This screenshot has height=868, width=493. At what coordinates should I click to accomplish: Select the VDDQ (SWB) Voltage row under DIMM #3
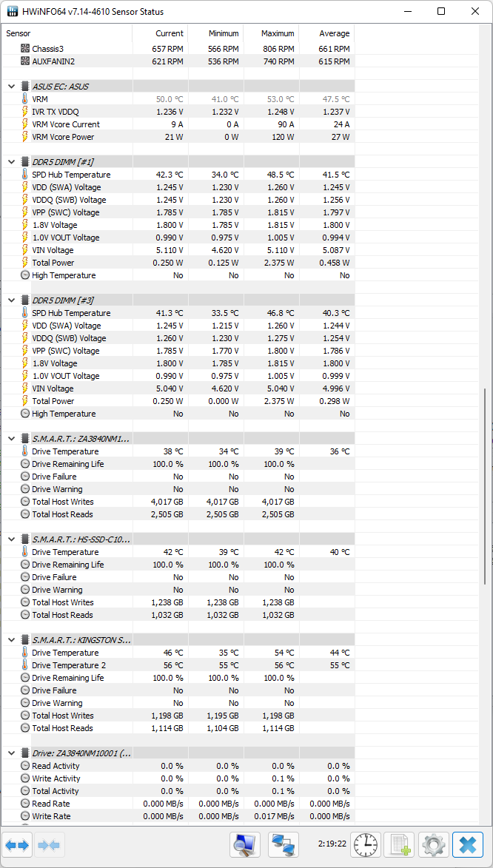[177, 338]
